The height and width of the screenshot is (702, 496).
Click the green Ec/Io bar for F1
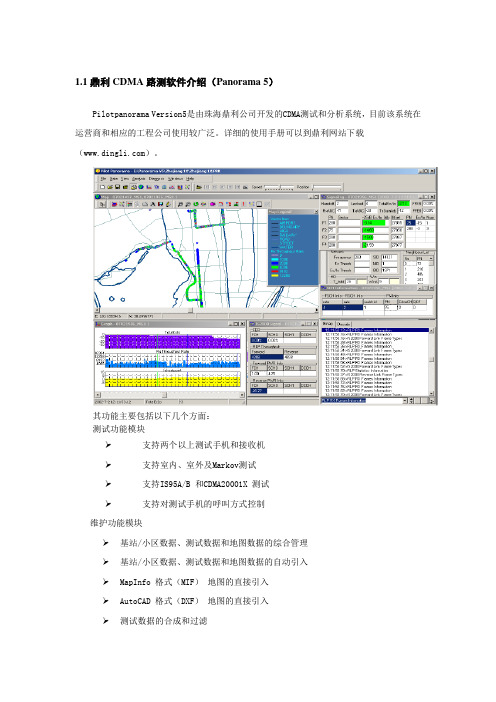pos(374,223)
